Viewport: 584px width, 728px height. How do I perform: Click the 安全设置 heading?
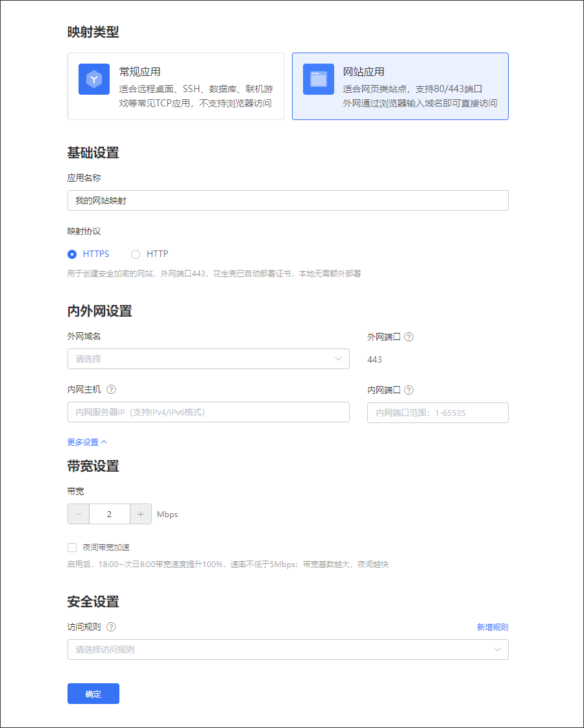coord(93,601)
